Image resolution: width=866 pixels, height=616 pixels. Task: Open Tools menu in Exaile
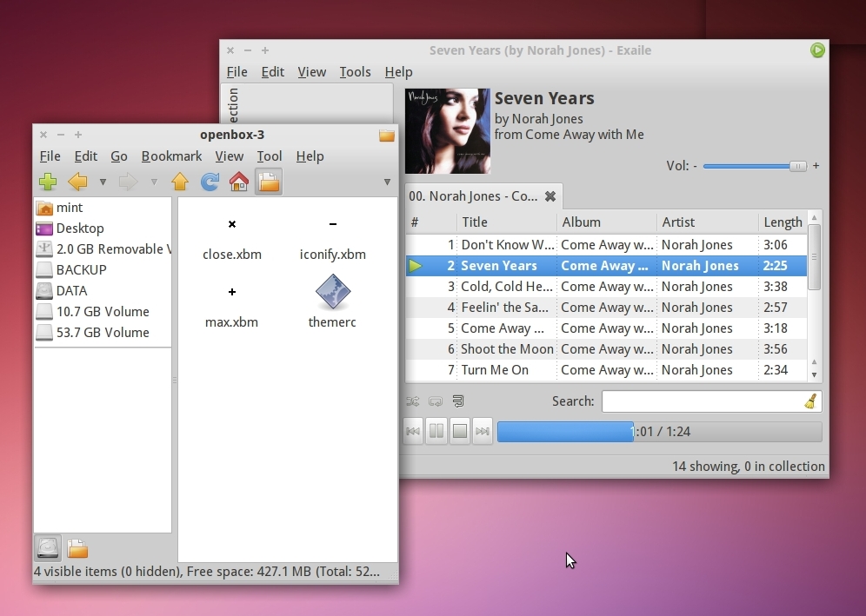tap(355, 72)
